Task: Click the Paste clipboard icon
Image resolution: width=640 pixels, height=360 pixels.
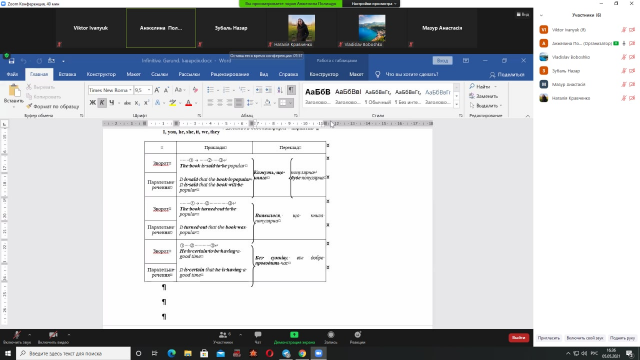Action: pyautogui.click(x=14, y=91)
